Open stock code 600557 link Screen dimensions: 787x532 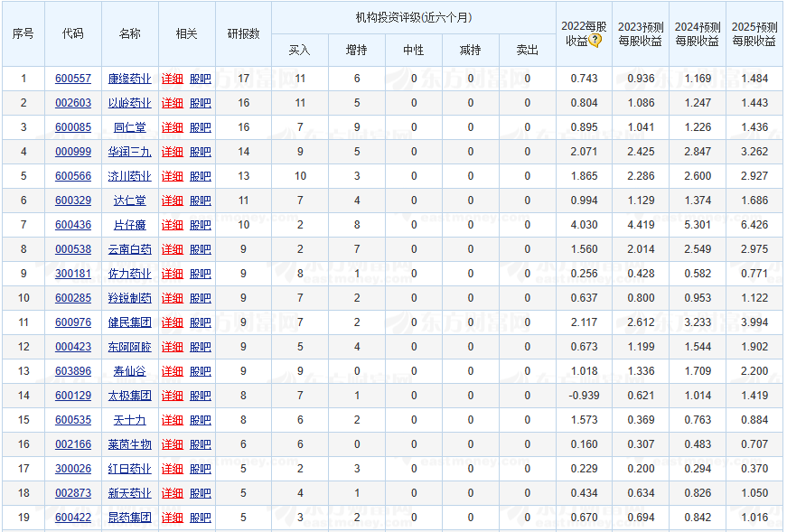[x=73, y=79]
